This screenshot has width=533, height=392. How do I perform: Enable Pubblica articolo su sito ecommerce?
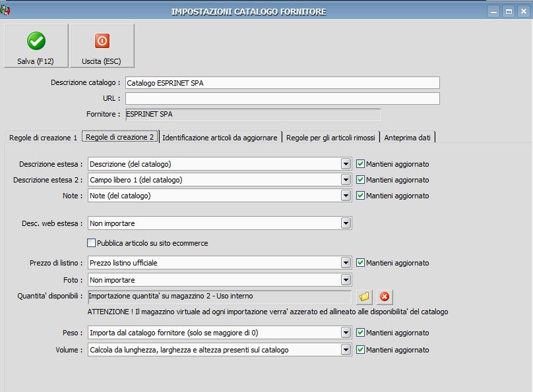tap(92, 243)
